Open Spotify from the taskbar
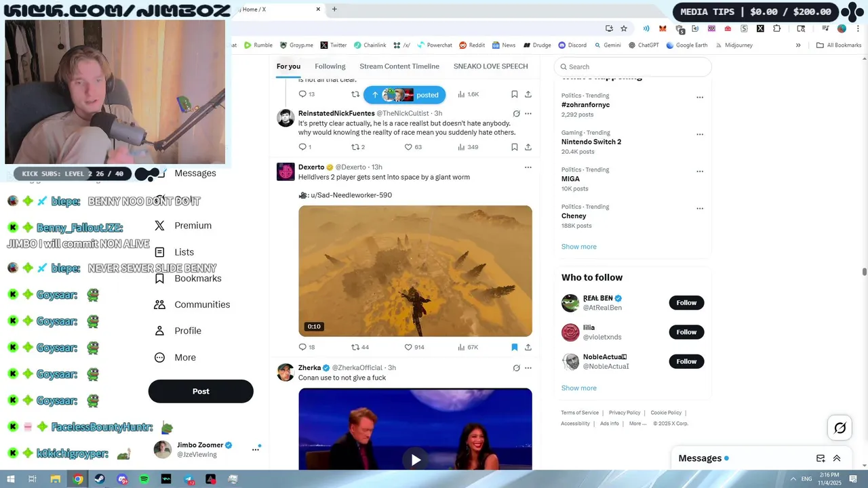The image size is (868, 488). (144, 479)
